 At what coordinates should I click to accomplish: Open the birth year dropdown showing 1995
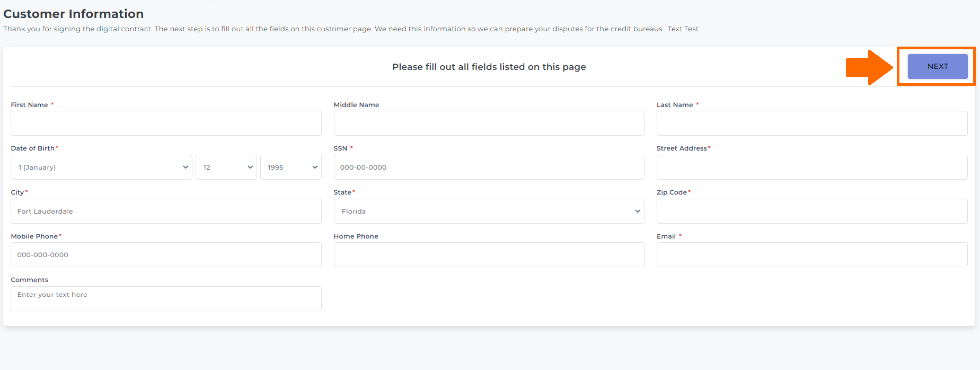(290, 167)
